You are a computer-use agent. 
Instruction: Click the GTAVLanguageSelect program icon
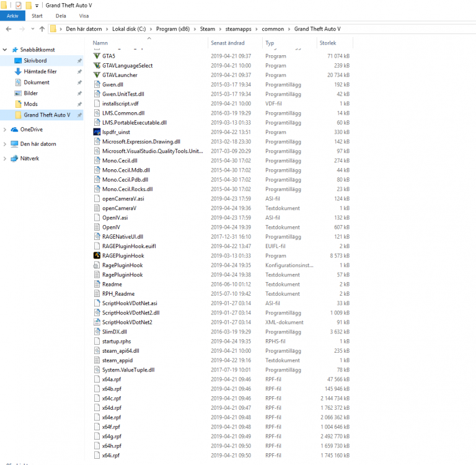(x=97, y=65)
